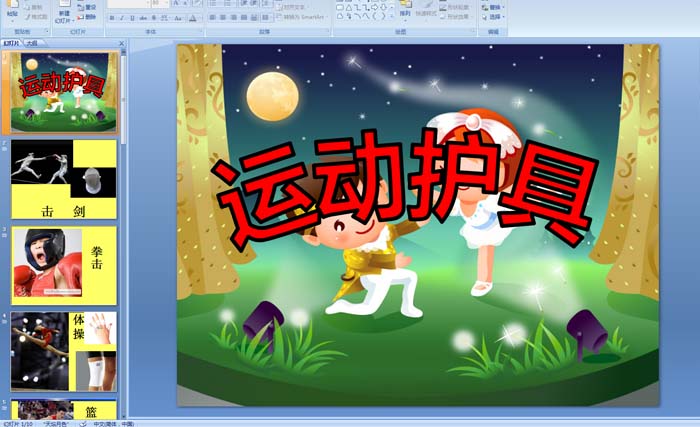Screen dimensions: 700x427
Task: Select the triangle shape in the shapes gallery
Action: coord(348,8)
